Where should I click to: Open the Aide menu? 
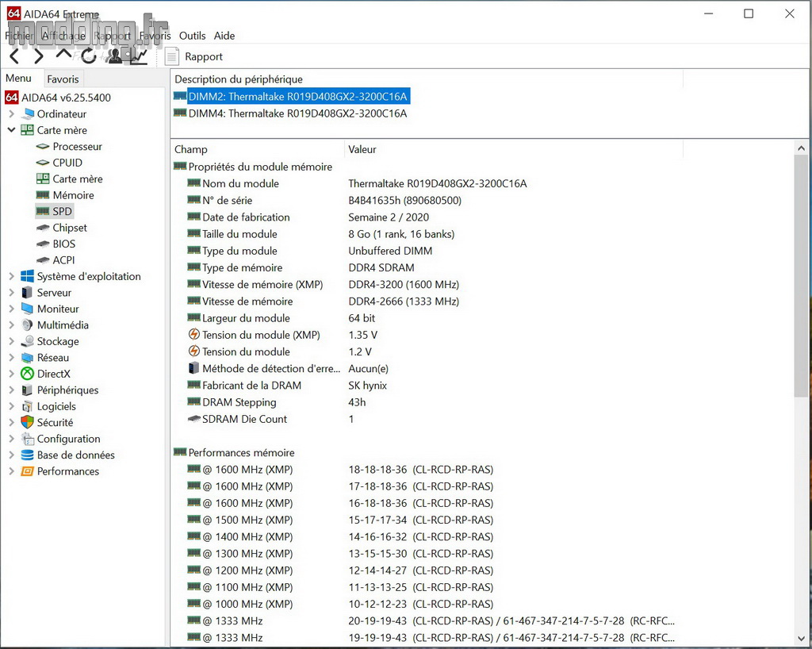pos(224,36)
